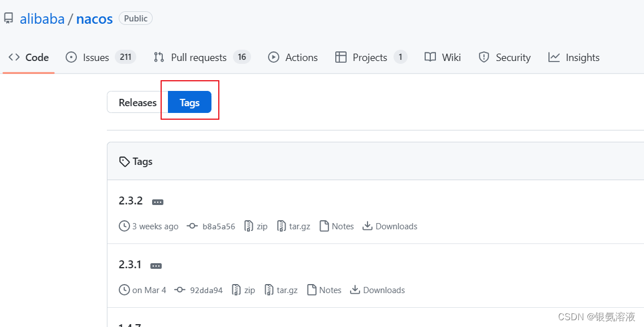Click download arrow icon for 2.3.1
644x327 pixels.
[x=355, y=290]
